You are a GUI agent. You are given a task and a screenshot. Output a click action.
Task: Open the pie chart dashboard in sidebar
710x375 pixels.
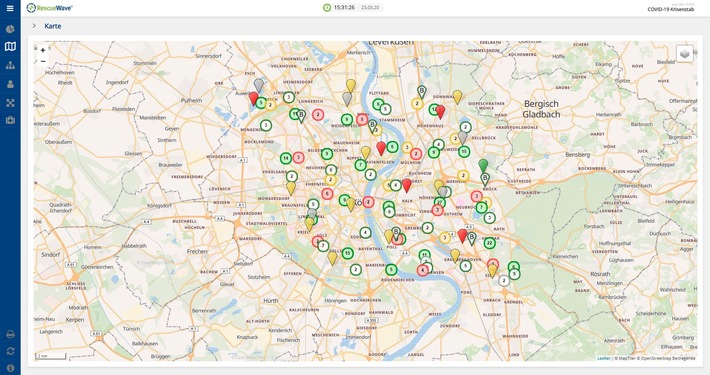coord(10,29)
